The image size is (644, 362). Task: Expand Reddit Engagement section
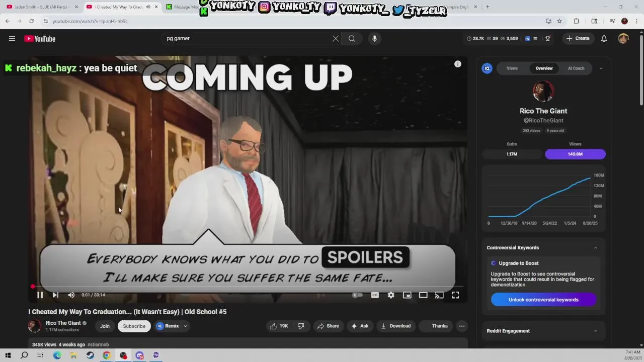(x=596, y=331)
